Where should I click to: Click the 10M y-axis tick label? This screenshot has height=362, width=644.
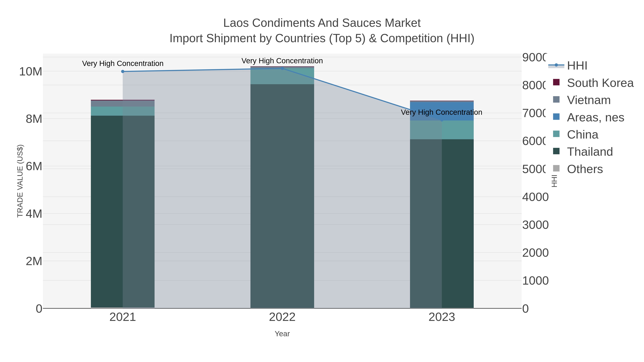tap(30, 72)
